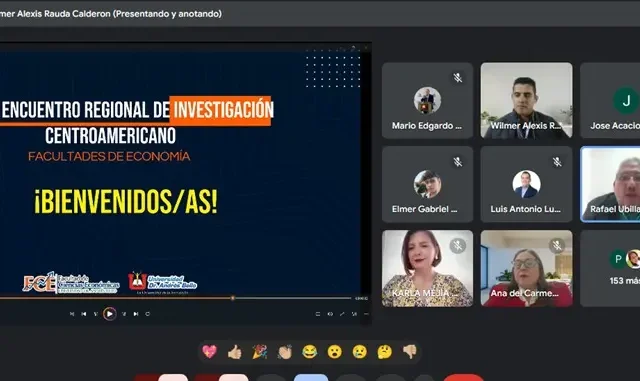Click the skip-to-start icon at far left of player controls
Viewport: 640px width, 381px height.
coord(72,314)
